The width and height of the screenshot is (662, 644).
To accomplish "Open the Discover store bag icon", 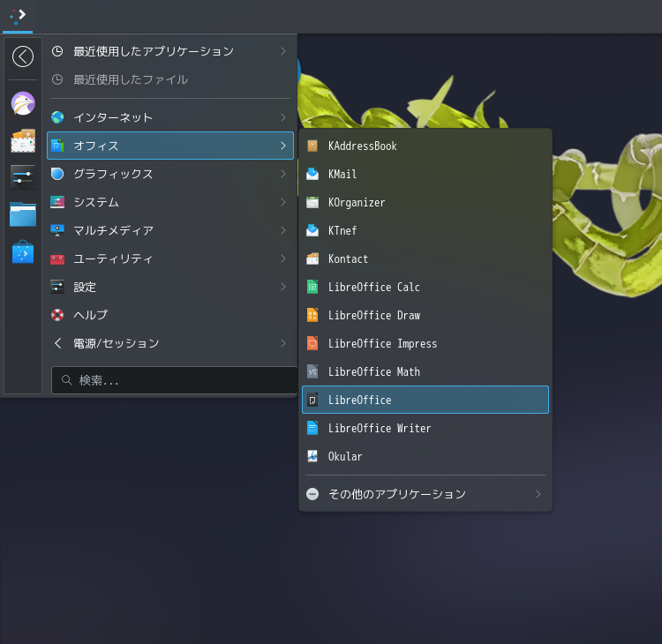I will [x=23, y=252].
